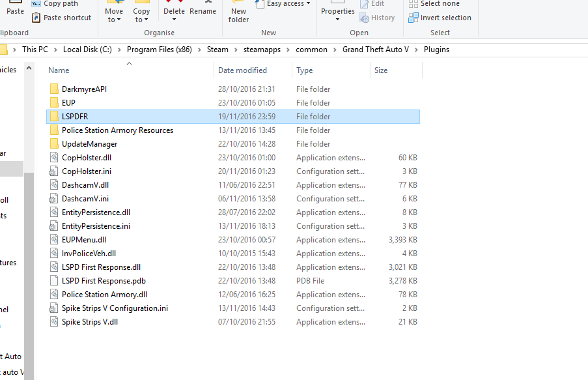Select the 3,278 KB size cell

(x=403, y=281)
